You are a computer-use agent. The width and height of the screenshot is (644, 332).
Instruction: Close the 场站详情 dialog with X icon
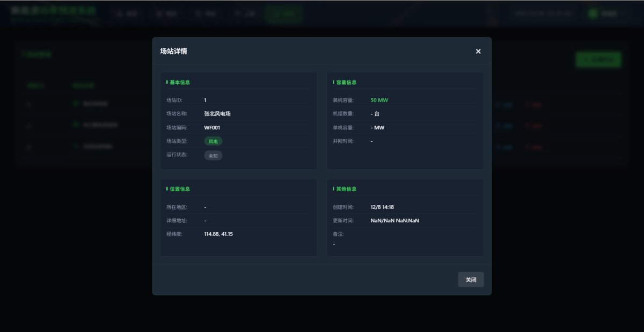478,52
